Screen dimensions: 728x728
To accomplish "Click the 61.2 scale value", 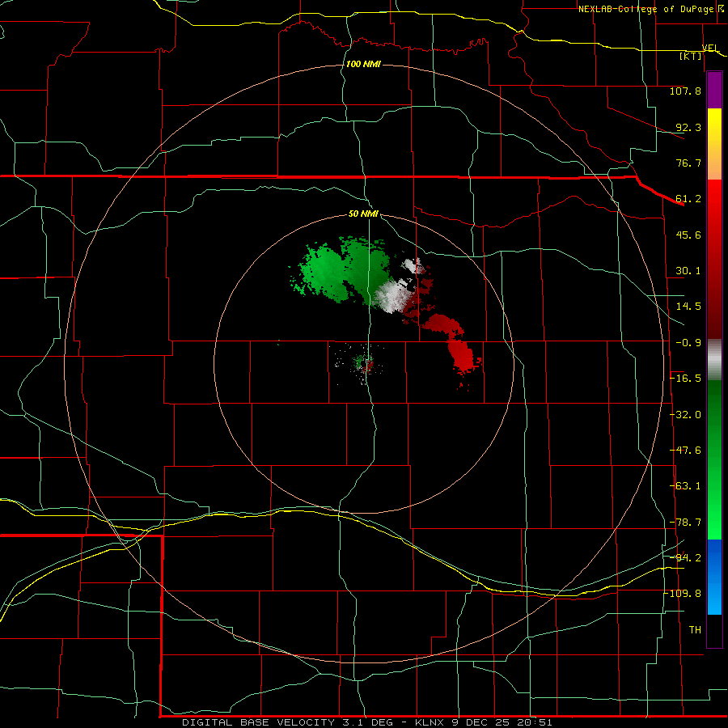I will click(688, 199).
